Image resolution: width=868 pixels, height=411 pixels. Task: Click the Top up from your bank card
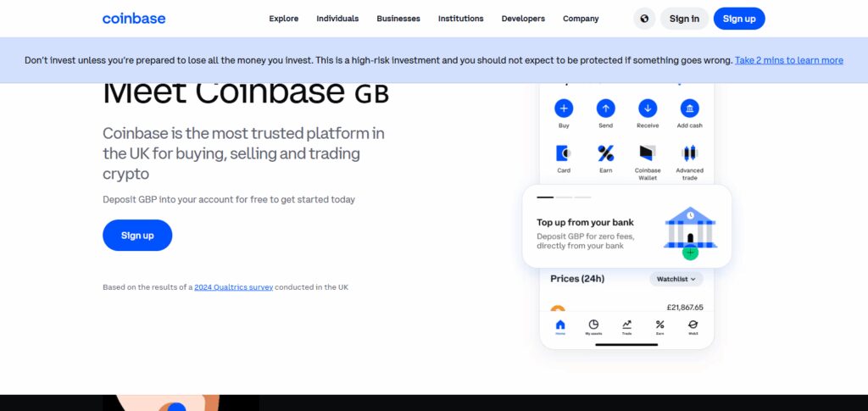coord(626,226)
